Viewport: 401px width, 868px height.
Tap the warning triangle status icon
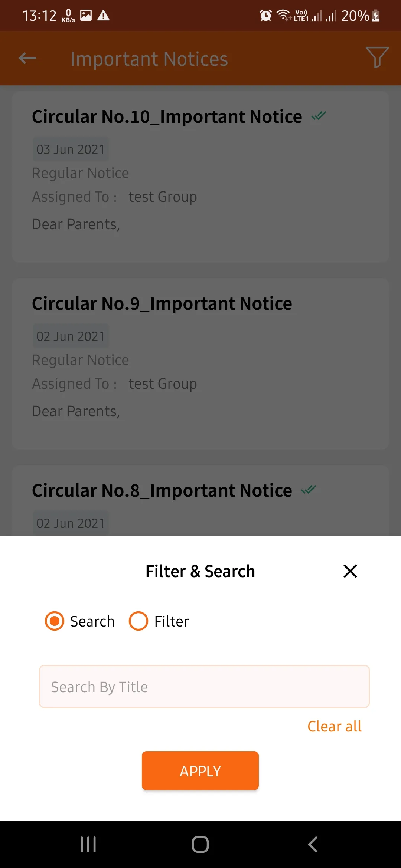point(103,16)
